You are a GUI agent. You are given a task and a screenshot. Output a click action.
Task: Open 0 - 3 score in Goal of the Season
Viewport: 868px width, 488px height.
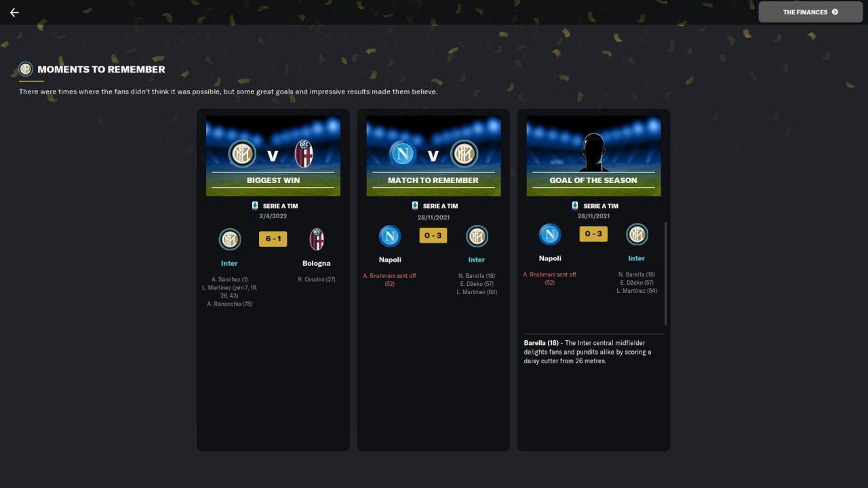click(x=593, y=234)
